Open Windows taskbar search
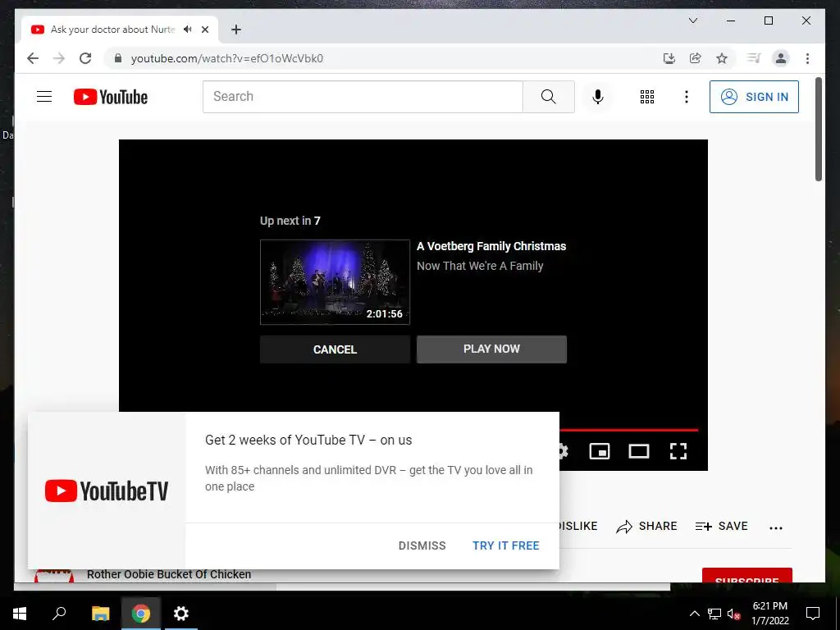This screenshot has height=630, width=840. click(59, 614)
